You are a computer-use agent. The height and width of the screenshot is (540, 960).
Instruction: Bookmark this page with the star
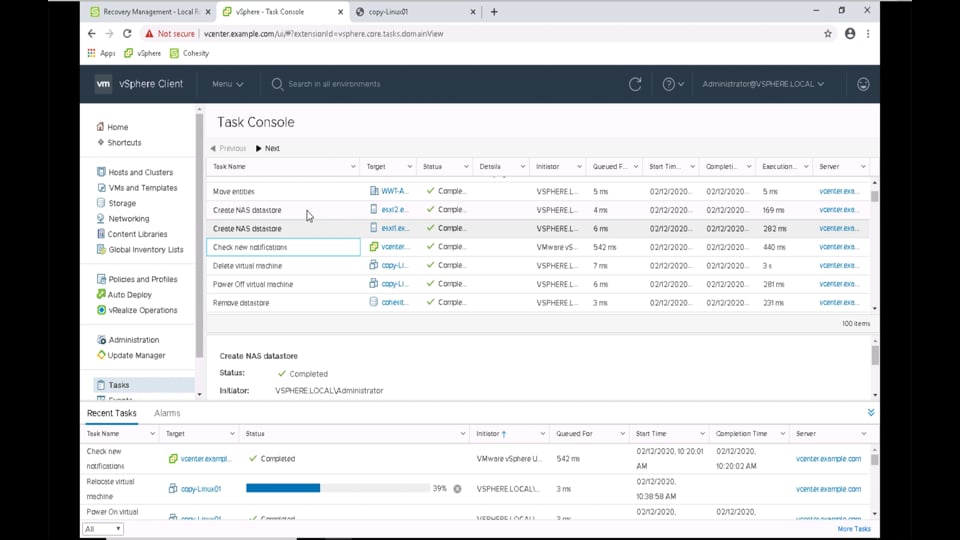pyautogui.click(x=828, y=34)
